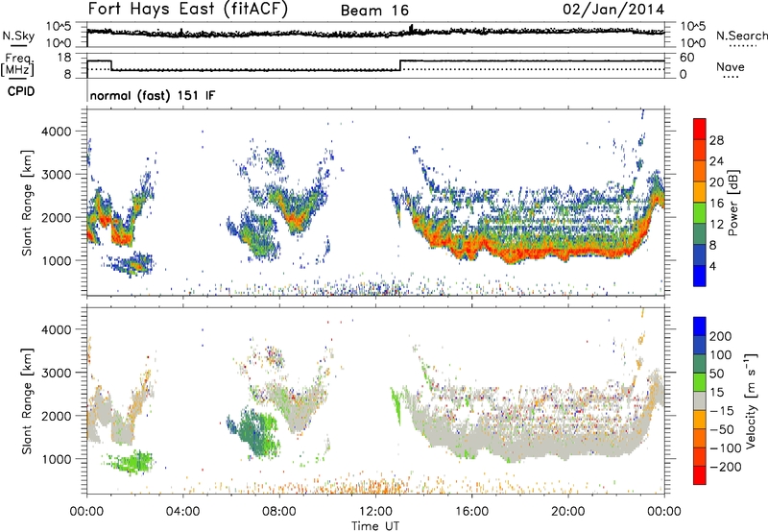This screenshot has width=768, height=532.
Task: Click velocity panel 'Slant Range [km]' label
Action: pyautogui.click(x=27, y=401)
